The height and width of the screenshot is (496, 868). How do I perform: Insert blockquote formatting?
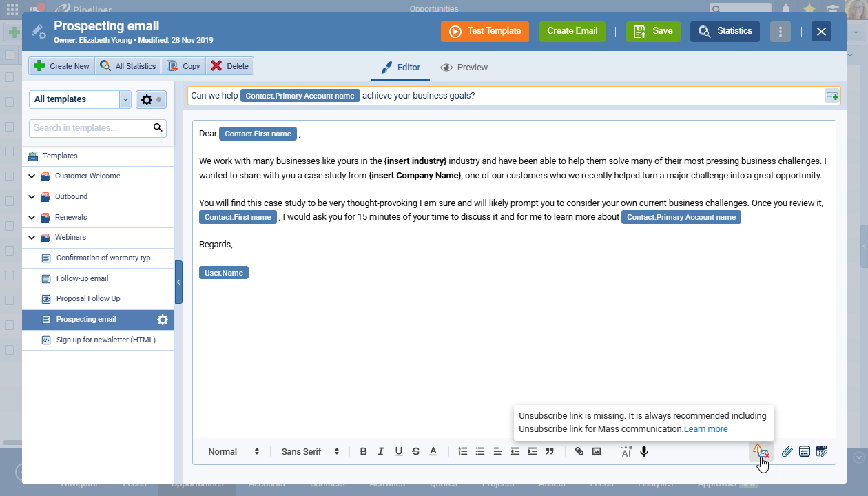click(550, 451)
